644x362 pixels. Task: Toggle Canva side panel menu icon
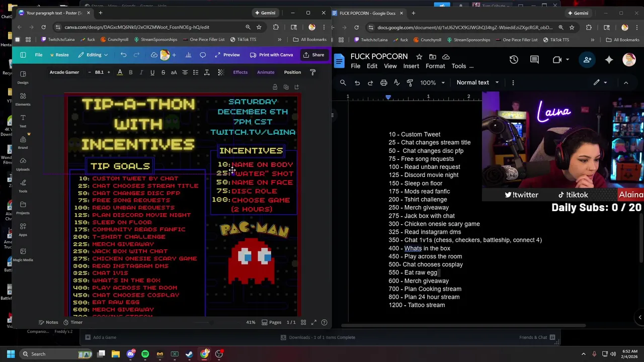[23, 55]
